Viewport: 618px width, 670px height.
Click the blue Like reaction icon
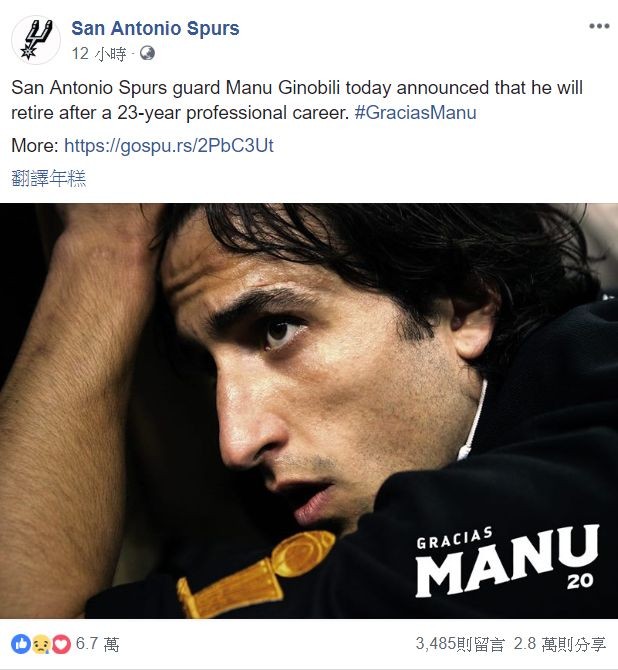[x=21, y=644]
